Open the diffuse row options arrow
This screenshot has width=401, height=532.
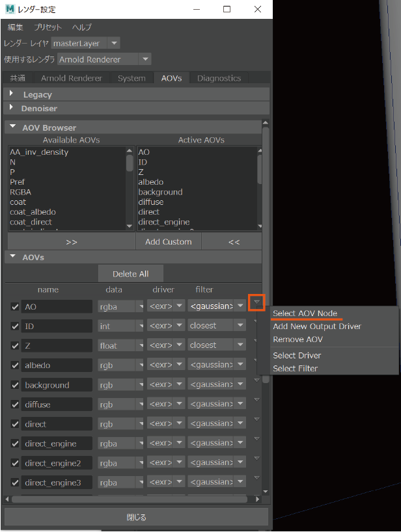click(x=256, y=400)
